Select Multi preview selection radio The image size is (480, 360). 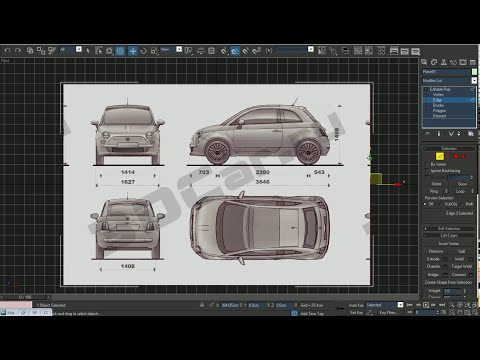point(462,204)
